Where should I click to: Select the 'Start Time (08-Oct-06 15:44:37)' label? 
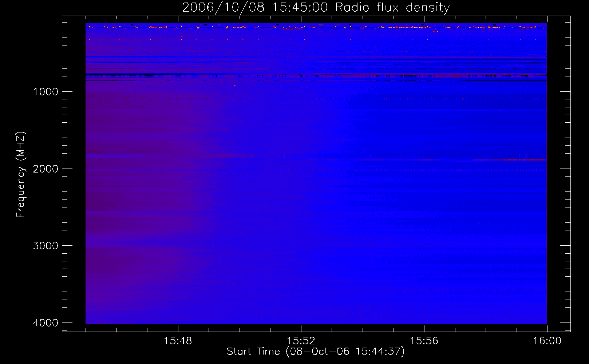click(316, 352)
